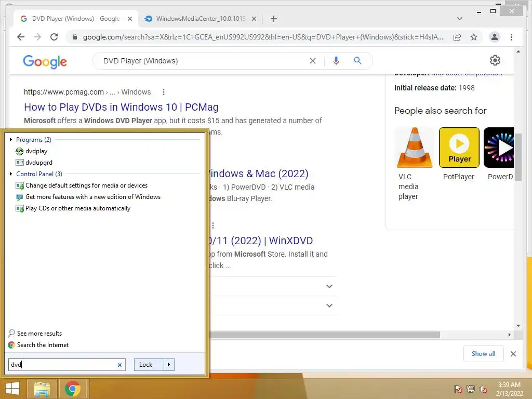Select VLC media player thumbnail
The image size is (532, 399).
[x=415, y=148]
